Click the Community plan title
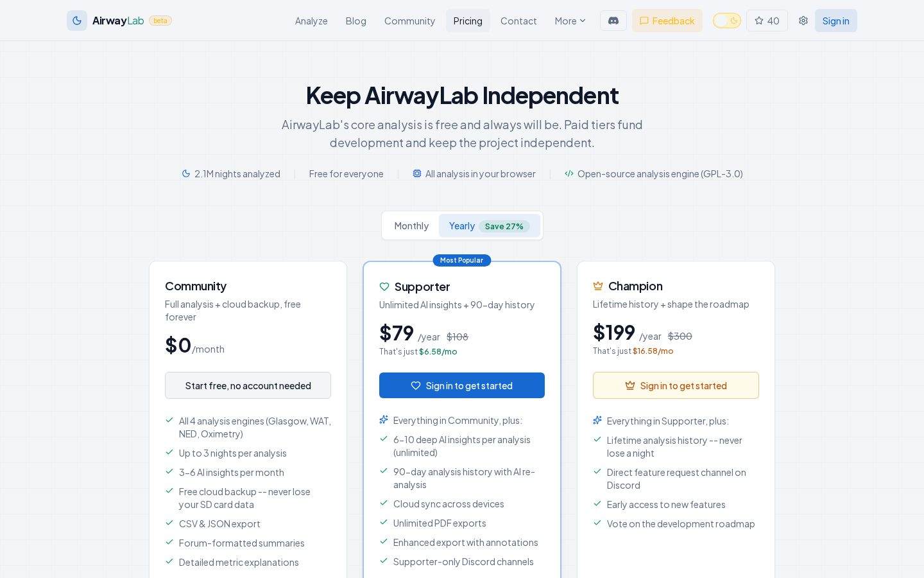The width and height of the screenshot is (924, 578). point(196,286)
